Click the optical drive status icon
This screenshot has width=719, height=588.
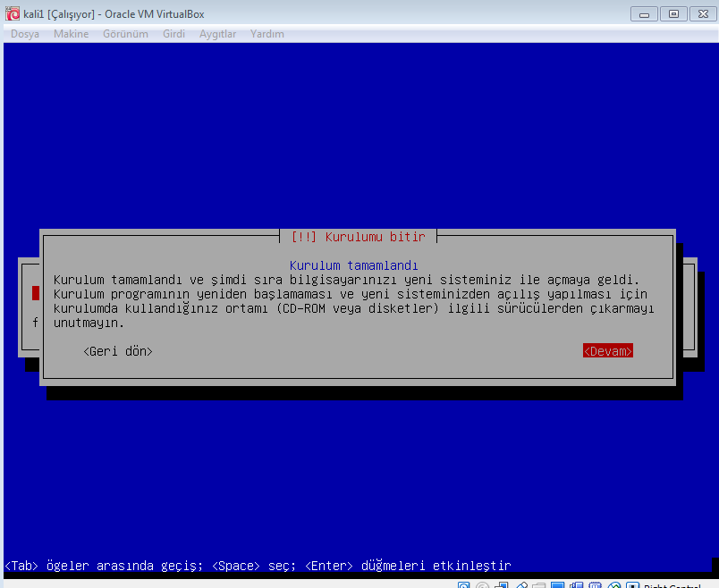coord(483,585)
